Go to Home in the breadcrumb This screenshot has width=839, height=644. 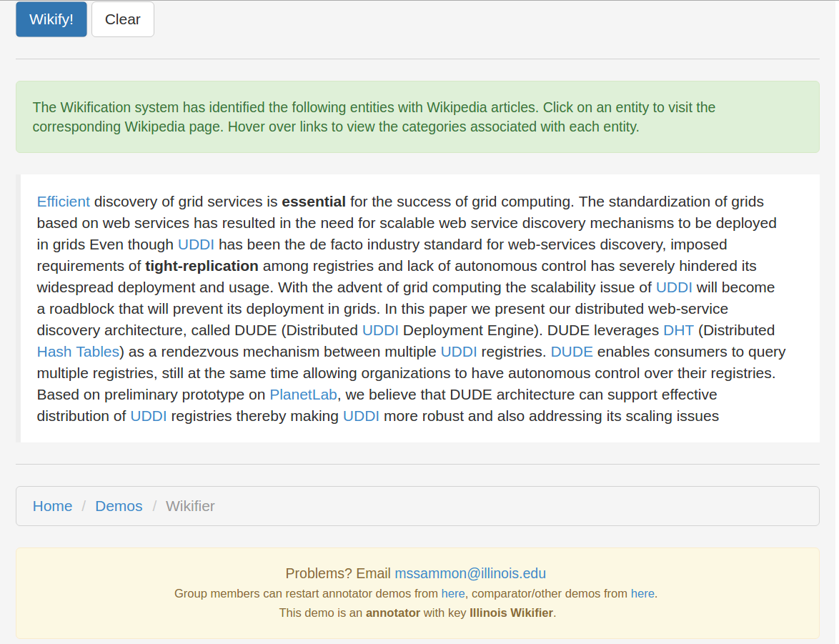(x=52, y=506)
